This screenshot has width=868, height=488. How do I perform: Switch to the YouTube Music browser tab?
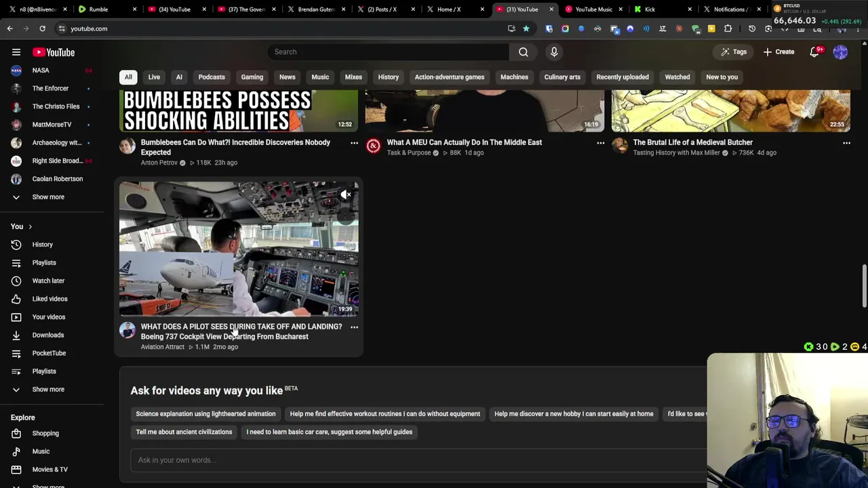point(593,9)
